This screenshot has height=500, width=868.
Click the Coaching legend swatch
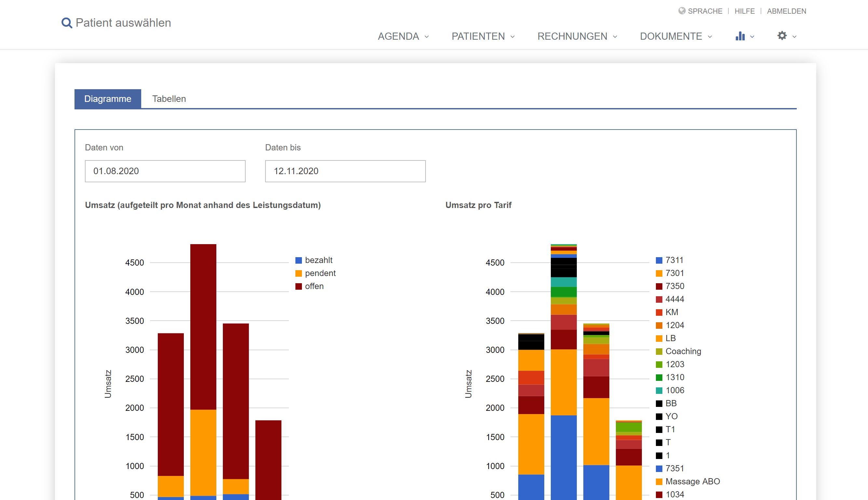pos(659,352)
